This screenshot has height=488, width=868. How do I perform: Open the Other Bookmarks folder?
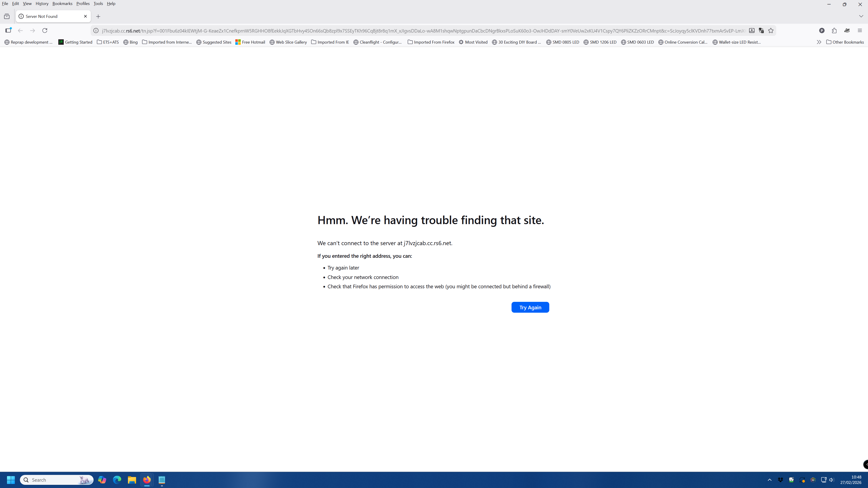(845, 42)
